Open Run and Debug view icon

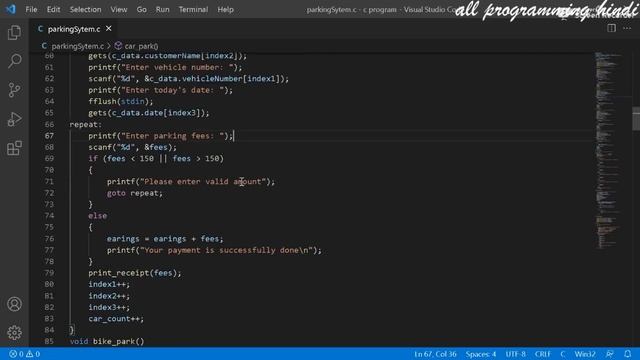[x=14, y=119]
